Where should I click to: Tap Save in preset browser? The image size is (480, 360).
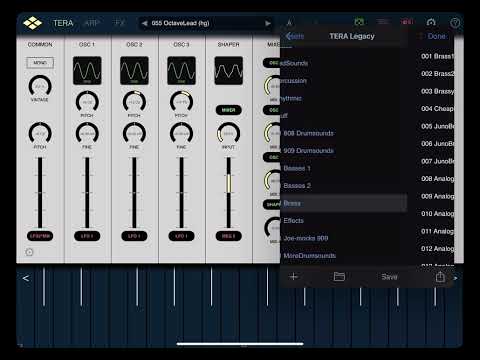[x=389, y=277]
